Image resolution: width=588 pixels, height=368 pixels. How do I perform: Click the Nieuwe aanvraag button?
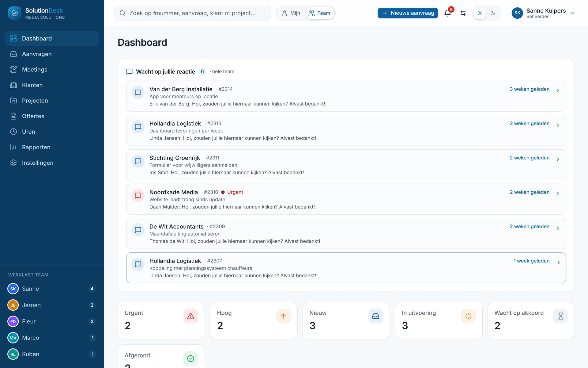(408, 13)
